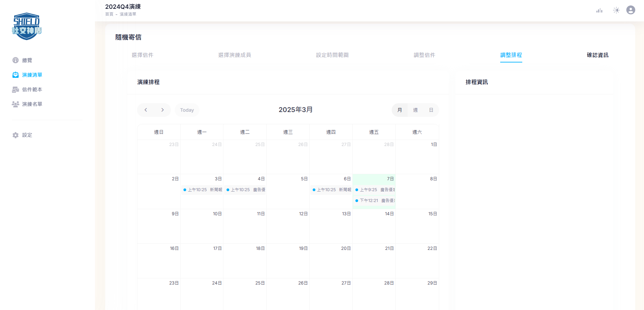Click the 演練清單 envelope icon
644x310 pixels.
[16, 75]
